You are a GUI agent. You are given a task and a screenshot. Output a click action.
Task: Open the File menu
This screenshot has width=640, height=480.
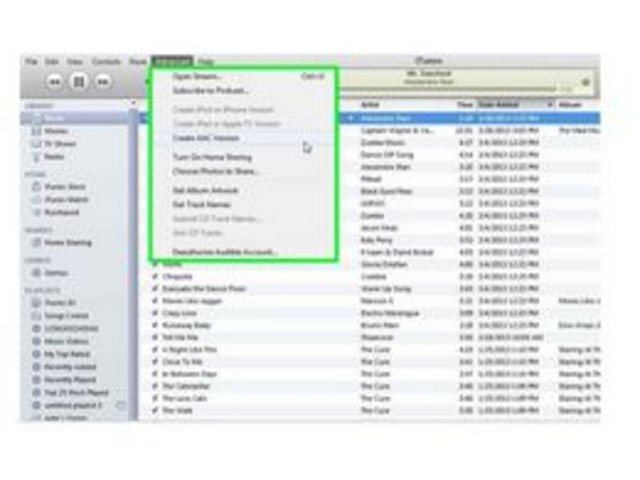(31, 62)
